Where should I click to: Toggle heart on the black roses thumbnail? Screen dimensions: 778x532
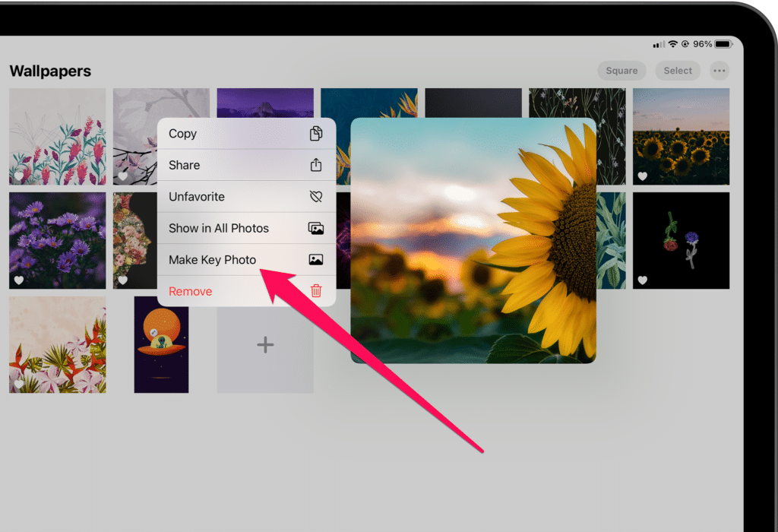coord(643,280)
